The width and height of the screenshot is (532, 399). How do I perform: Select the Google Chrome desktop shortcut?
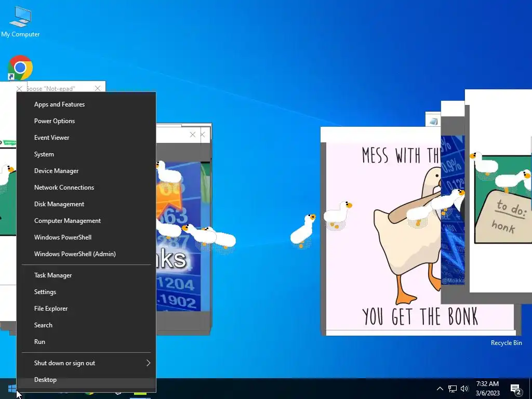(20, 68)
